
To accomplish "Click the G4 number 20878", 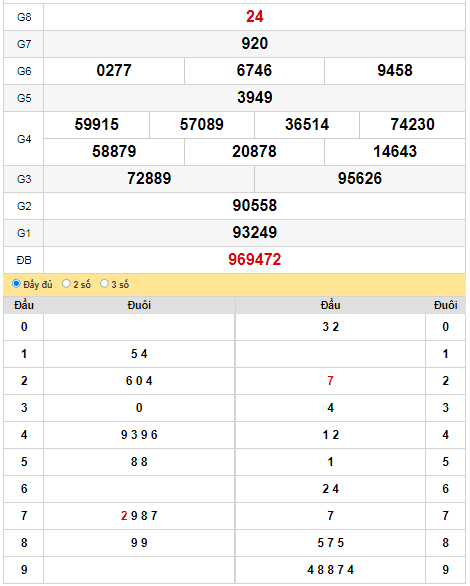I will [254, 151].
